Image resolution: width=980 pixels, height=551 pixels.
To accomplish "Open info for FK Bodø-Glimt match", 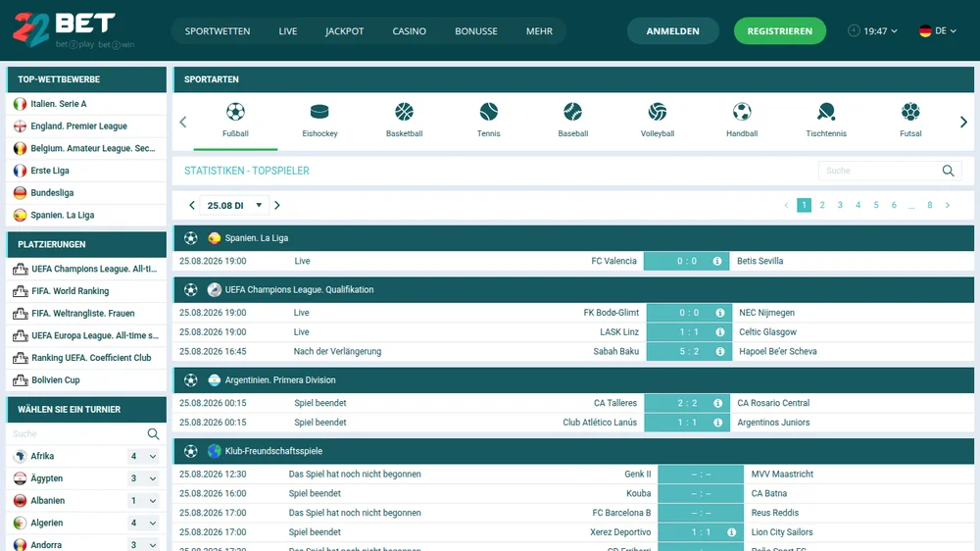I will [720, 313].
